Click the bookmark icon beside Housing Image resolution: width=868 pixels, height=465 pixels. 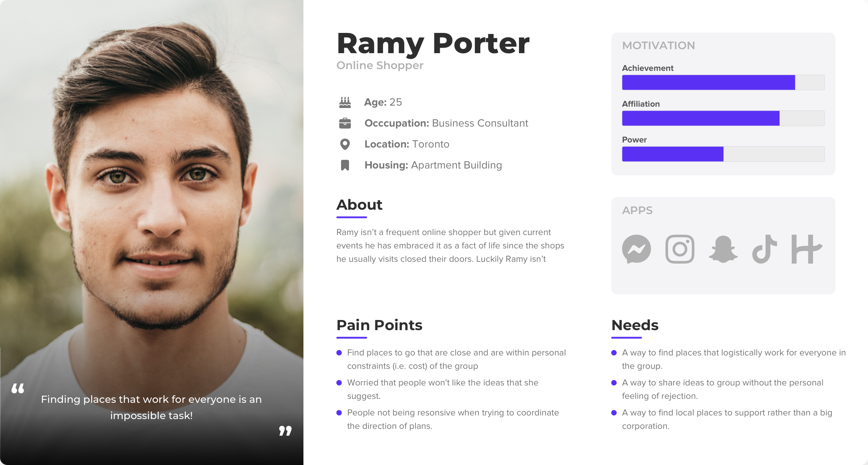tap(345, 165)
